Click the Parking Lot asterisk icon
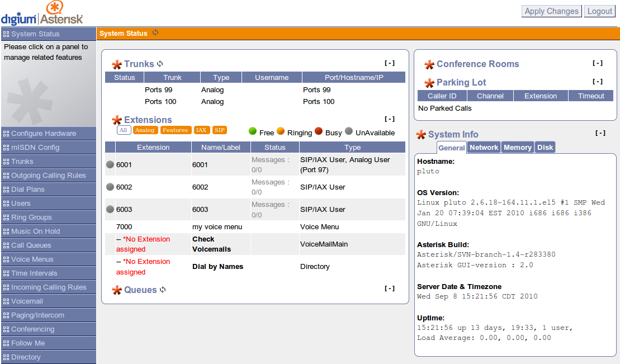Screen dimensions: 620x364 [x=429, y=83]
